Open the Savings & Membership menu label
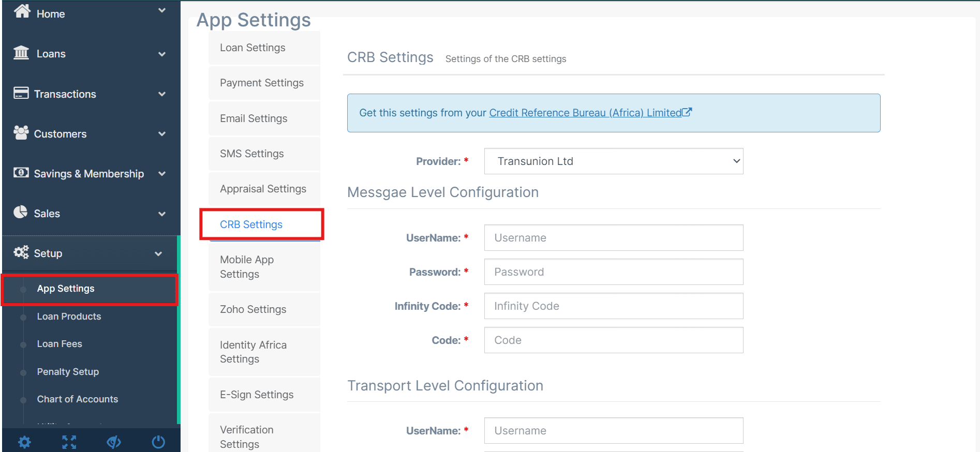980x452 pixels. click(x=89, y=174)
